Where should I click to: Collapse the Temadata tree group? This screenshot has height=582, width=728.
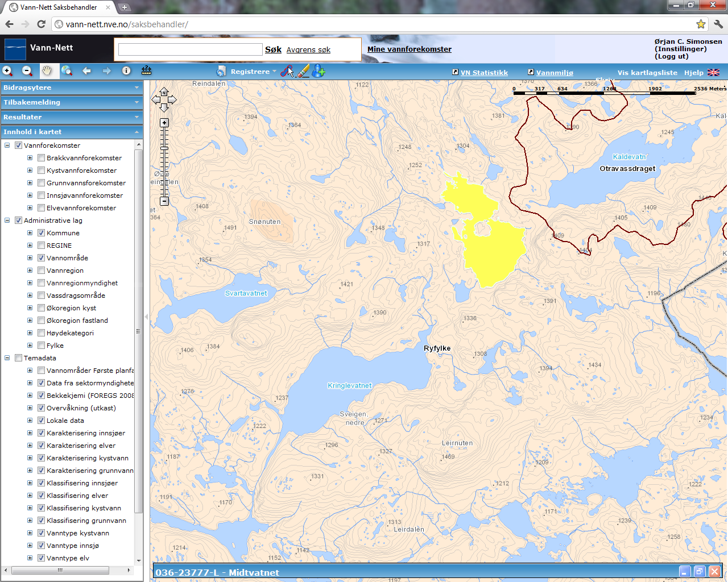tap(7, 358)
